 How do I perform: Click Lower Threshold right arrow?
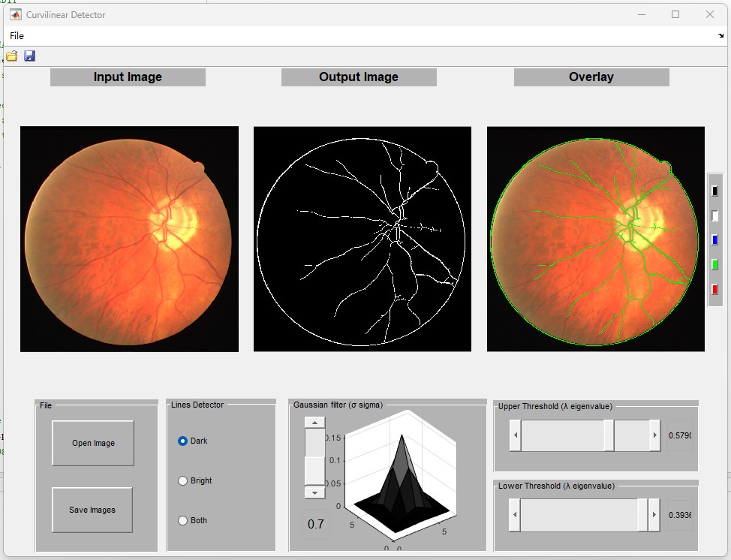pyautogui.click(x=654, y=515)
